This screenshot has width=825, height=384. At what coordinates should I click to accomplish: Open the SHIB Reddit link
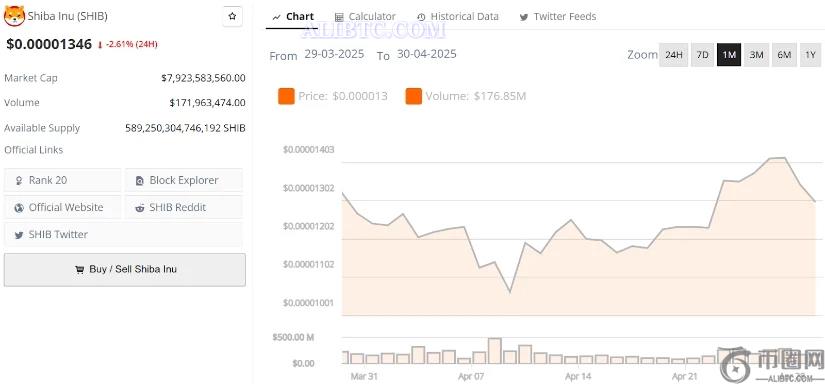click(x=184, y=207)
